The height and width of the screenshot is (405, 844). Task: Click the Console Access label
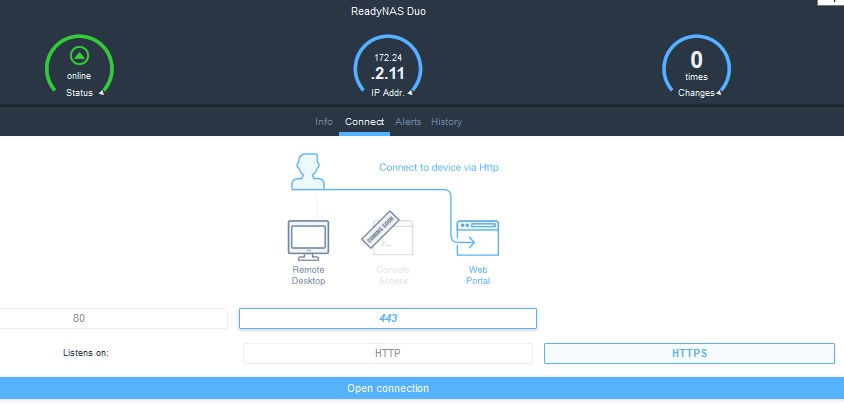point(393,275)
